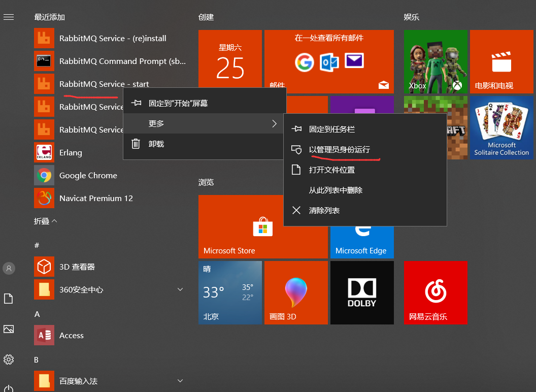Open Microsoft Solitaire Collection tile

(x=501, y=127)
